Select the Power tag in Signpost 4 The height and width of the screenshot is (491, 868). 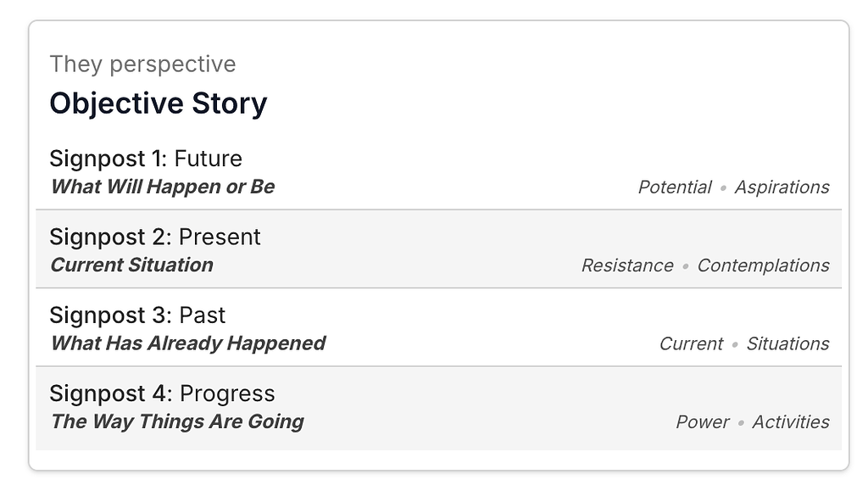[x=703, y=421]
